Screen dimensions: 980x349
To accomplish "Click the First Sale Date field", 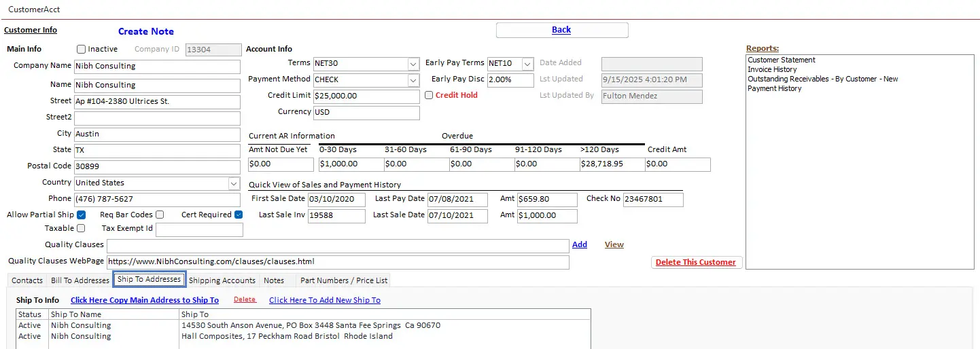I will tap(336, 200).
